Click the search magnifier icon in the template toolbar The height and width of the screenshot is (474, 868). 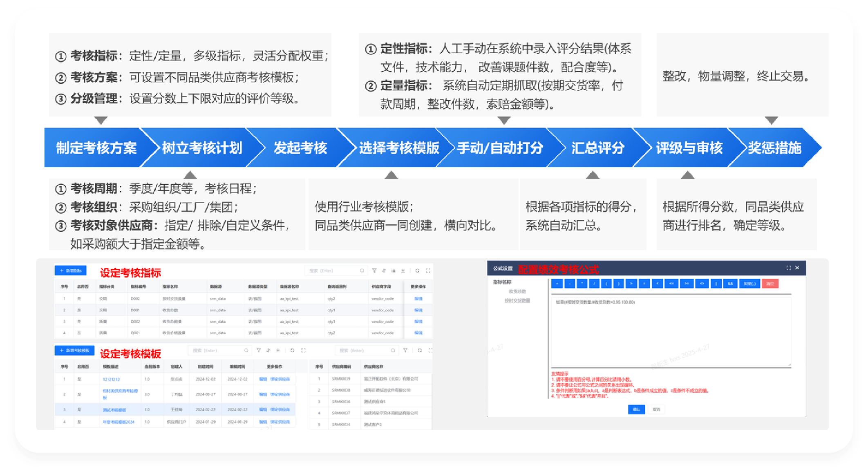pyautogui.click(x=246, y=350)
